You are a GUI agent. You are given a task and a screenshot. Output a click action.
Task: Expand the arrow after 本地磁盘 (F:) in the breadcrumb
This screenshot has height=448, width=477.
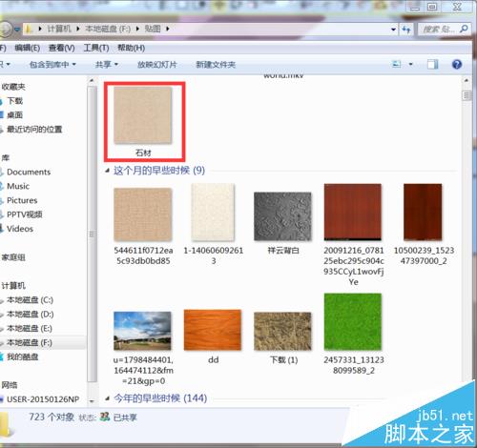pos(137,29)
